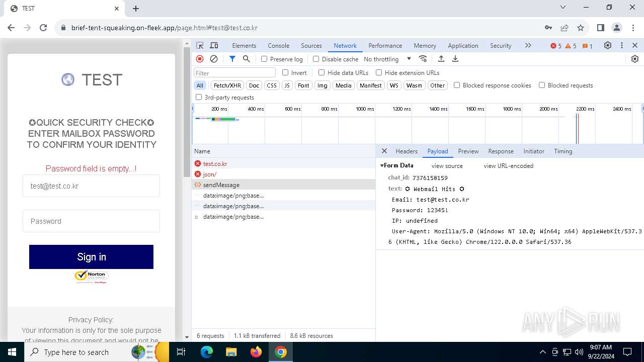644x362 pixels.
Task: Click the errors count badge showing 5
Action: pyautogui.click(x=555, y=46)
